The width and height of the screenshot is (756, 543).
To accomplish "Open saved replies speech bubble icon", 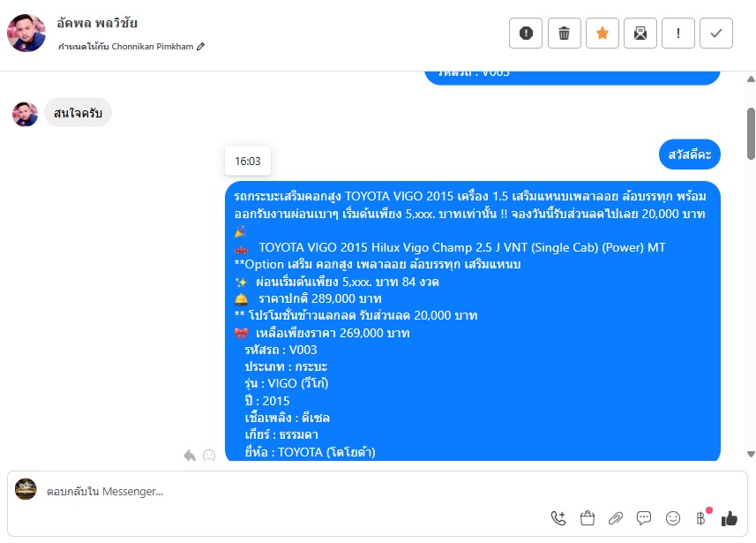I will tap(644, 518).
